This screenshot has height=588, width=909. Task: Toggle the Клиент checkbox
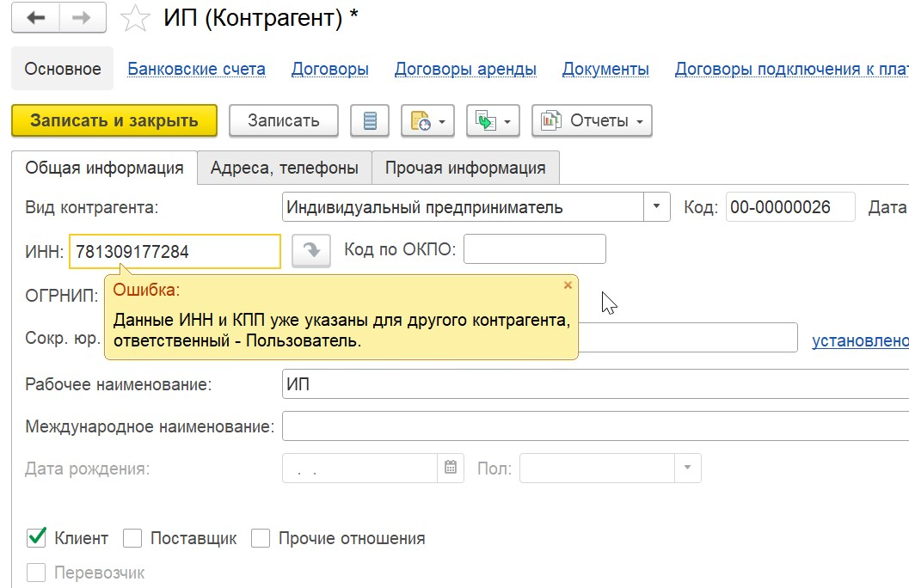point(36,537)
